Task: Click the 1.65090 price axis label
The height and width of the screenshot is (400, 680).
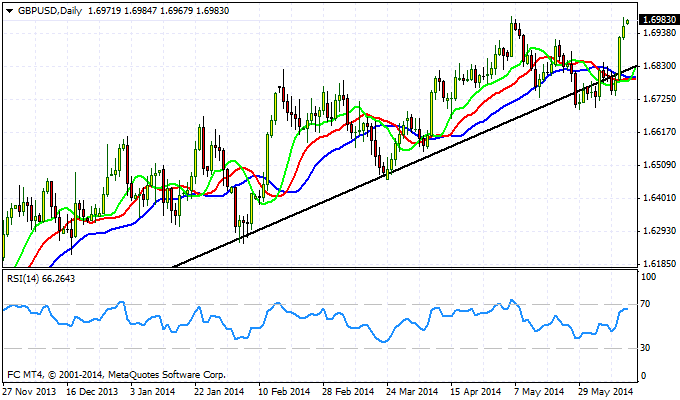Action: tap(660, 165)
